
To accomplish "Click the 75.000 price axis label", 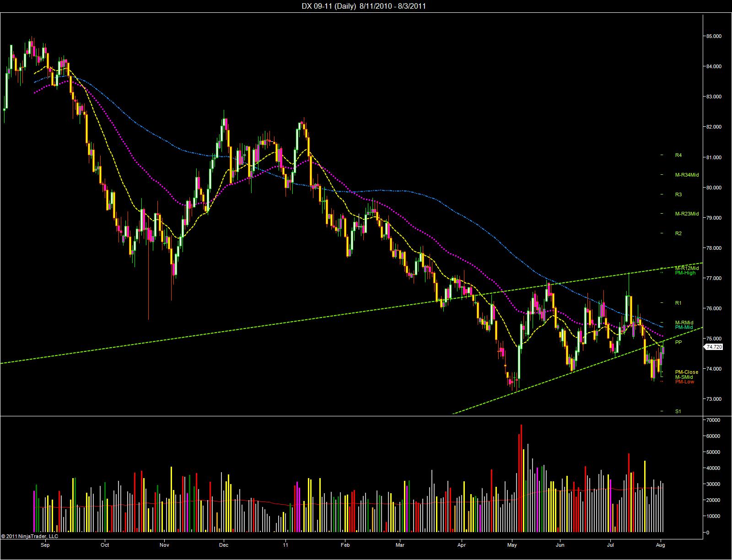I will pyautogui.click(x=714, y=339).
